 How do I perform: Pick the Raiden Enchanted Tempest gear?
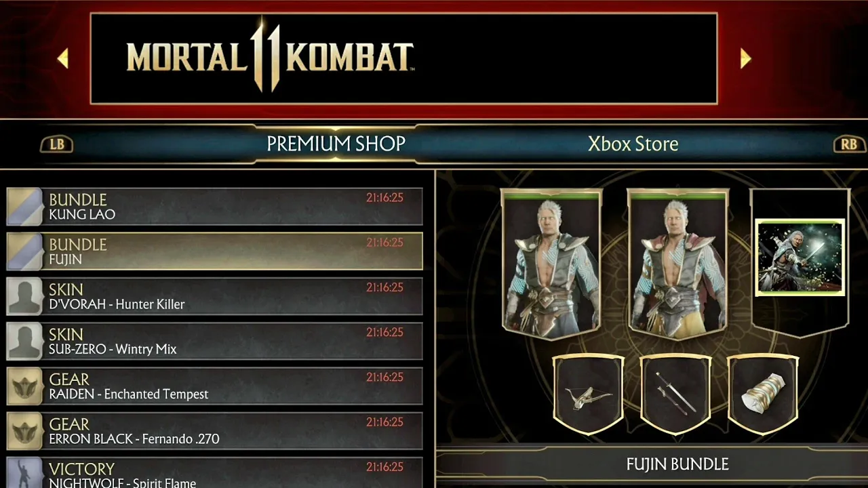click(x=214, y=386)
